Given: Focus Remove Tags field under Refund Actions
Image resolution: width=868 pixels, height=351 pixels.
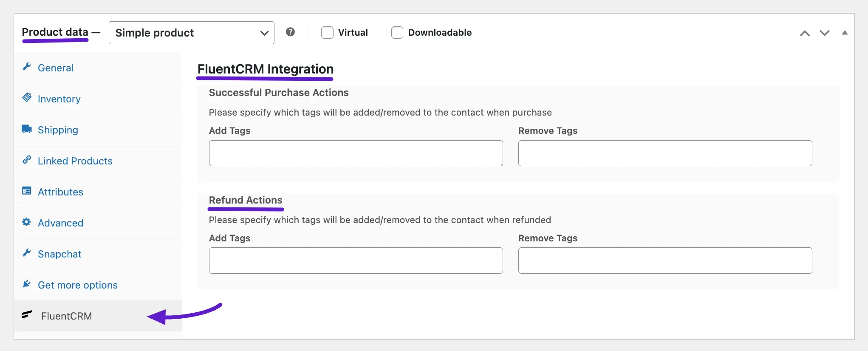Looking at the screenshot, I should point(665,260).
